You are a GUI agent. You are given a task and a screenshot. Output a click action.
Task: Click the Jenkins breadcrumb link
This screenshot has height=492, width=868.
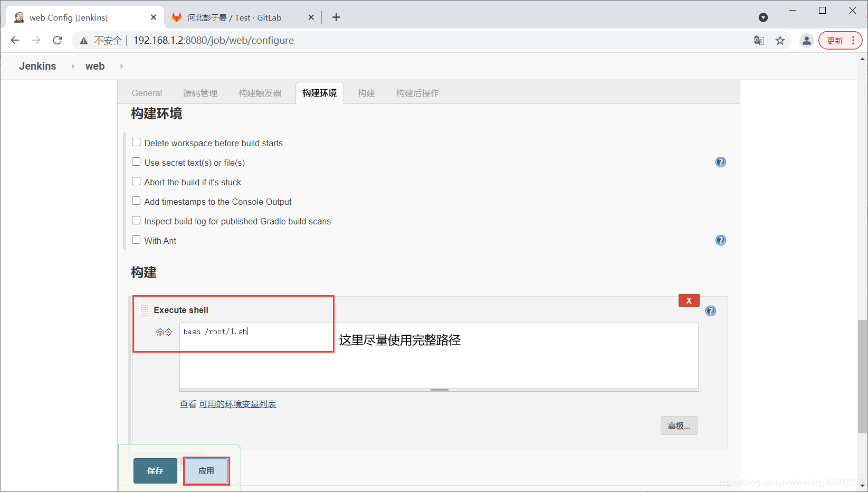(x=37, y=66)
